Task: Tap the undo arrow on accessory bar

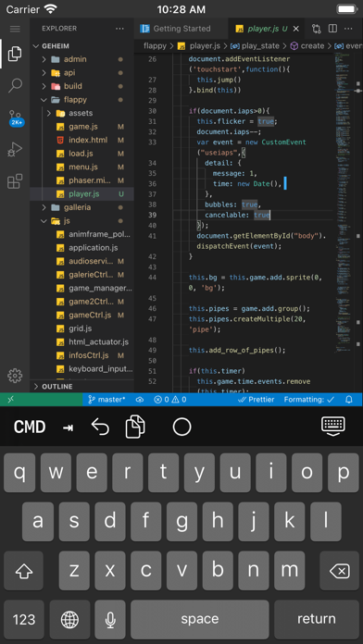Action: pyautogui.click(x=100, y=427)
